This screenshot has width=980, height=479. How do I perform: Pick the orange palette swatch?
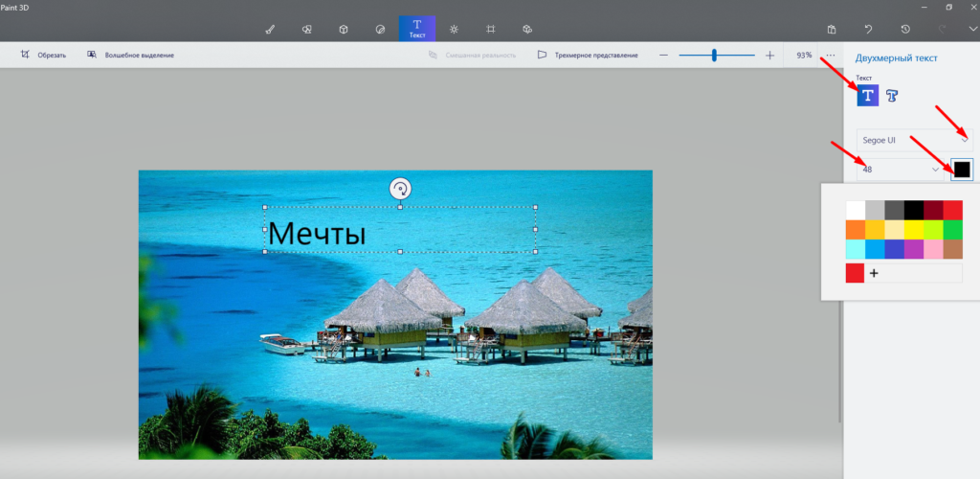click(x=855, y=230)
